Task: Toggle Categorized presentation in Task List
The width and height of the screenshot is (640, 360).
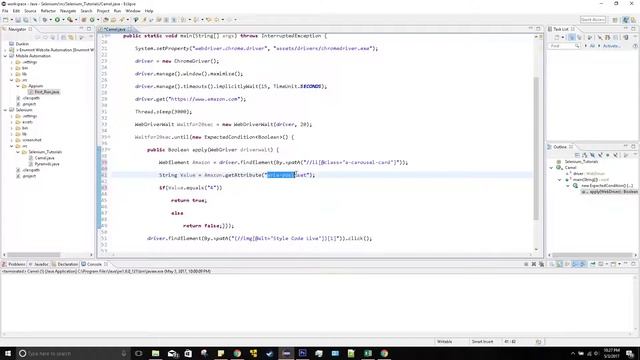Action: coord(572,37)
